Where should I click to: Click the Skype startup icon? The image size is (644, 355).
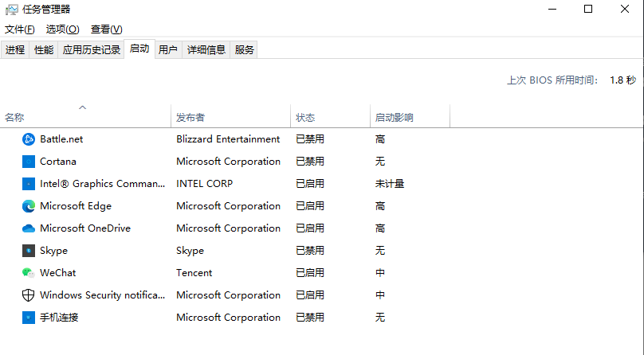(29, 251)
